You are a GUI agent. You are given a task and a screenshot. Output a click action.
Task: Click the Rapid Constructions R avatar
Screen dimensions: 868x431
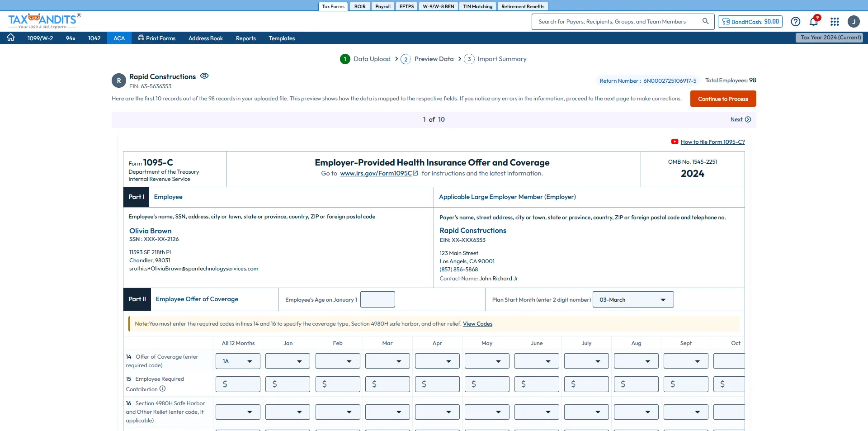click(119, 81)
